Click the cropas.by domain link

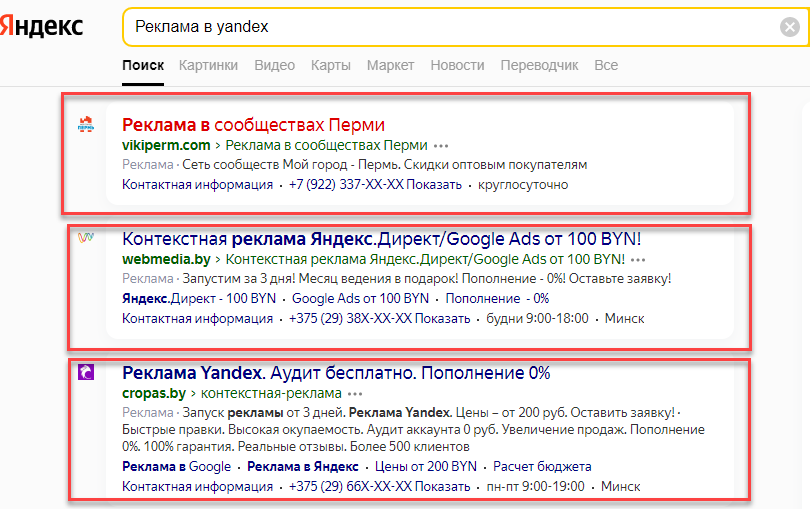(153, 393)
